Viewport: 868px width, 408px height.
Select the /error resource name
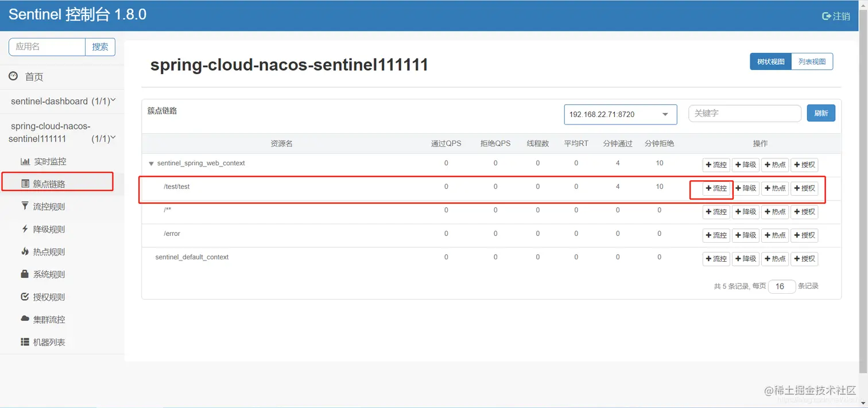(x=172, y=234)
